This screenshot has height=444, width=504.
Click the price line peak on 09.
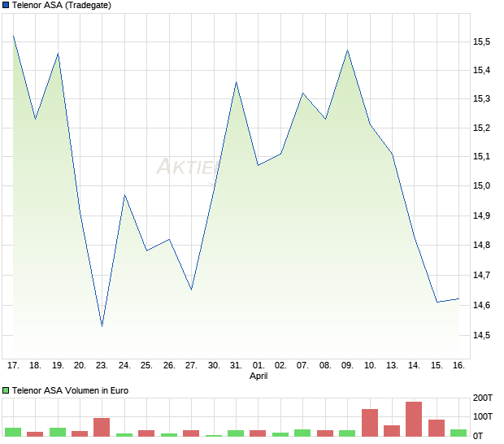click(347, 50)
